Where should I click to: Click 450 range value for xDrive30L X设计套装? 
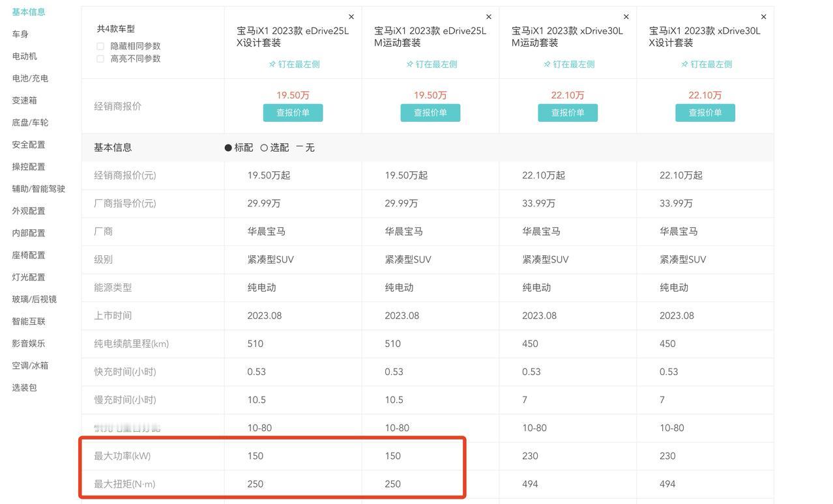coord(668,344)
